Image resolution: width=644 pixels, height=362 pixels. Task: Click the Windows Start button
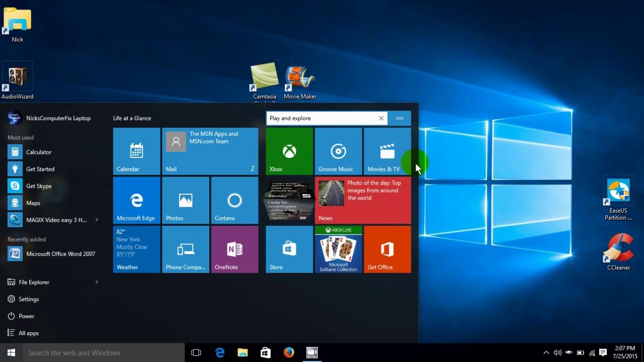pos(11,352)
